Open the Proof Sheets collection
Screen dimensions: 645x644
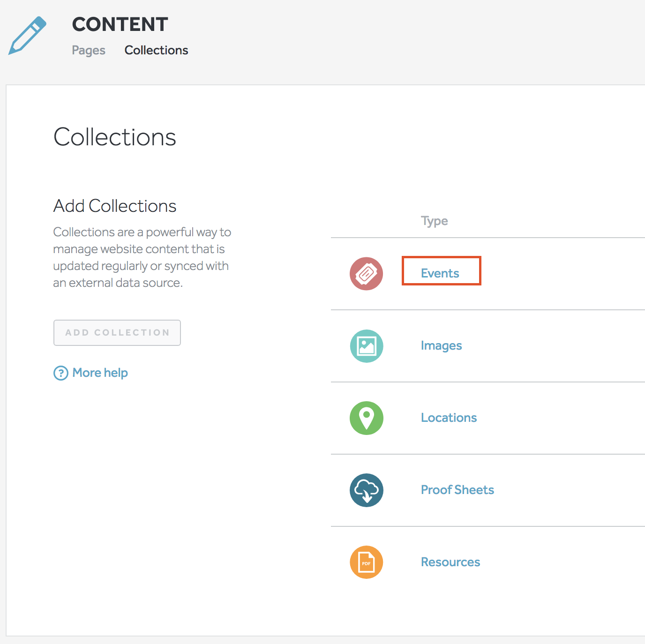click(x=457, y=490)
